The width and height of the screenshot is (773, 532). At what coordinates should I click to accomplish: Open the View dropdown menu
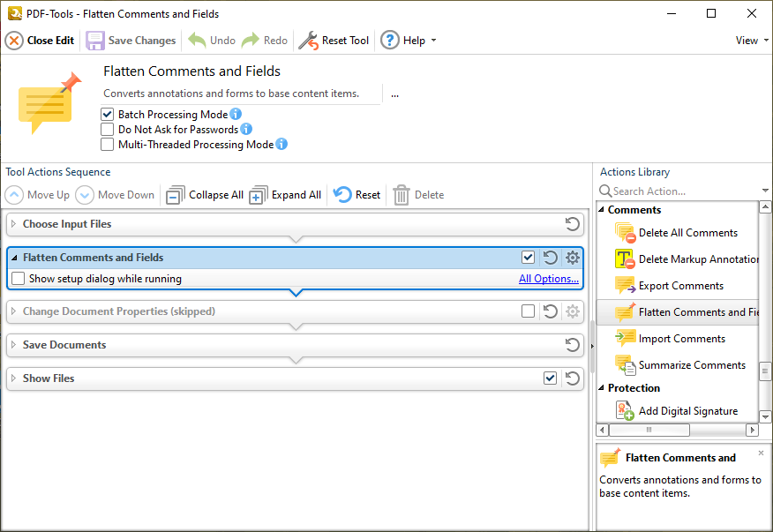(749, 40)
